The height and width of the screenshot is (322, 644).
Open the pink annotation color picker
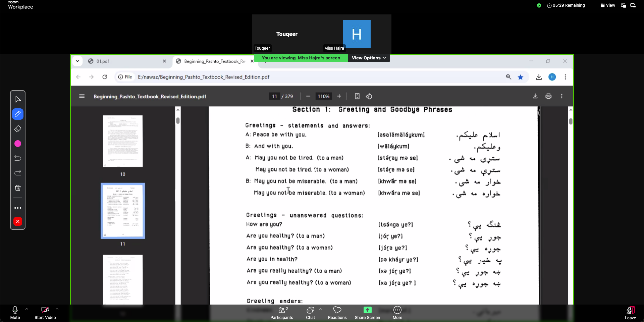(x=18, y=144)
